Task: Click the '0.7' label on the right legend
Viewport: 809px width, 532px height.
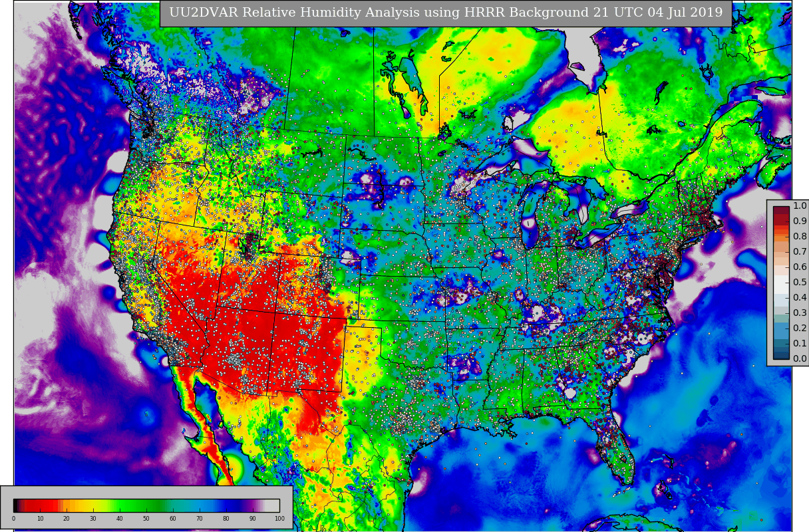Action: [x=799, y=251]
